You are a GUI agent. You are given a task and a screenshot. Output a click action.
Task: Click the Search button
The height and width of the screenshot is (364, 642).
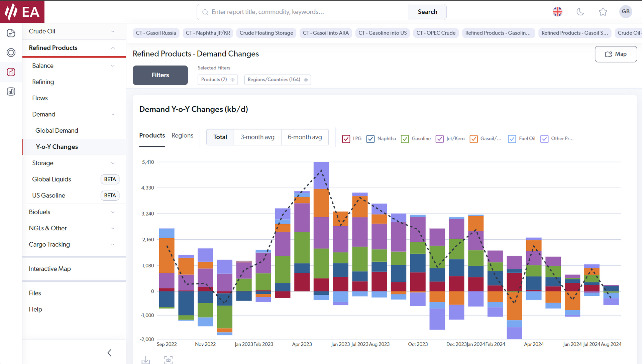coord(427,12)
